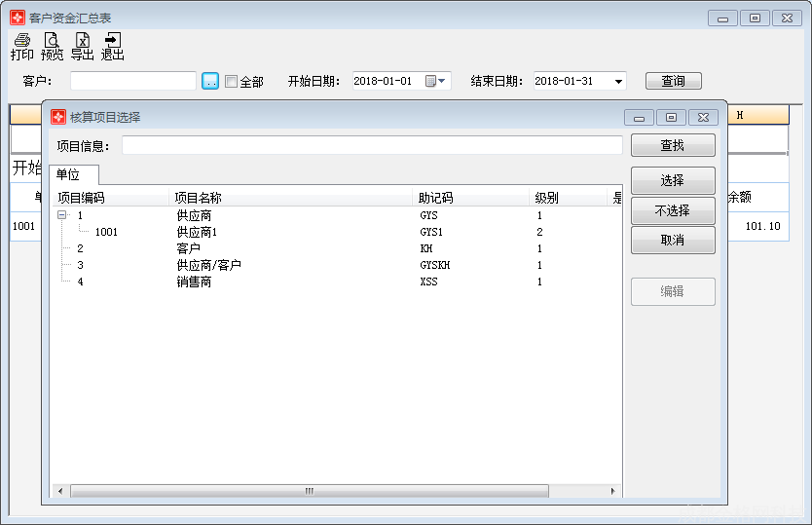Expand the end date dropdown
This screenshot has width=812, height=525.
click(x=619, y=82)
